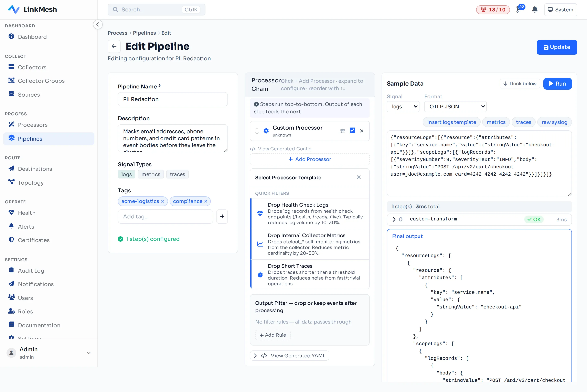Open the Format dropdown set to OTLP JSON
587x392 pixels.
[455, 107]
